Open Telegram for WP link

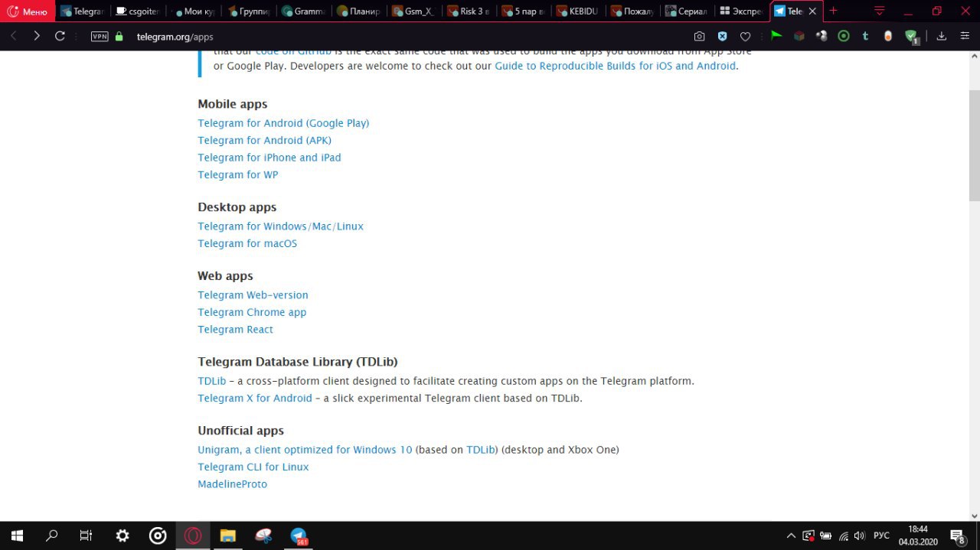click(x=238, y=174)
